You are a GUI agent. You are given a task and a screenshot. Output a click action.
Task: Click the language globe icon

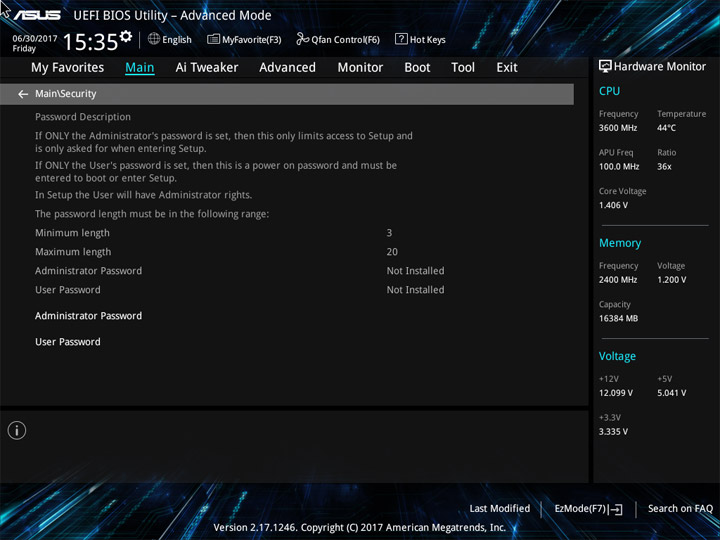154,39
